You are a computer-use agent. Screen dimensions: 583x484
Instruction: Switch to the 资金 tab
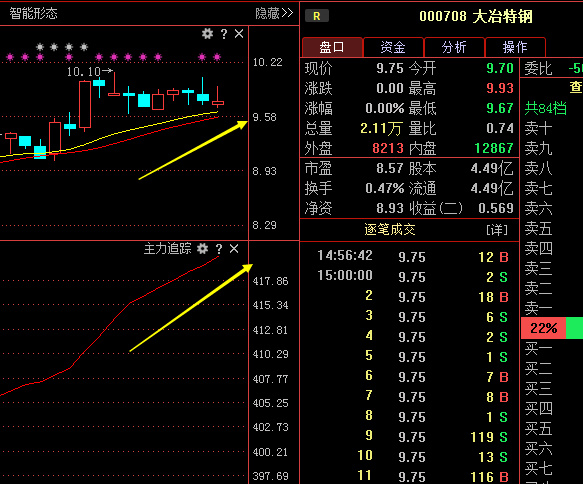point(393,47)
